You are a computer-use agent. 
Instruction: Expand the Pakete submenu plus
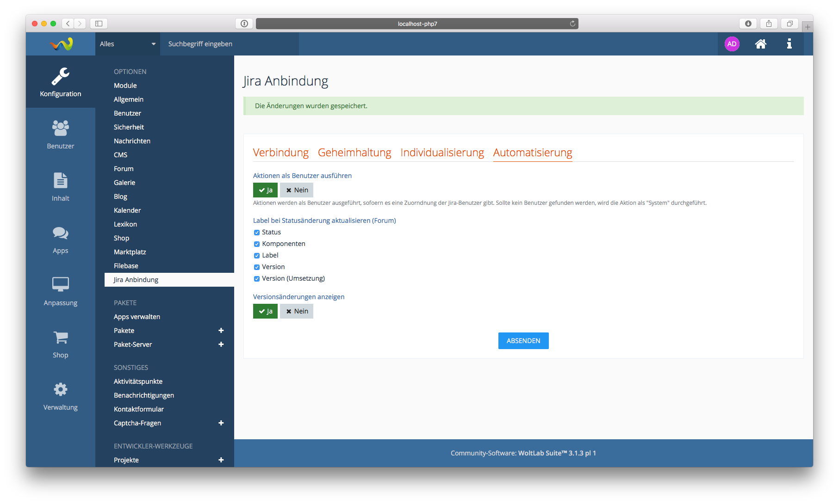pos(221,331)
